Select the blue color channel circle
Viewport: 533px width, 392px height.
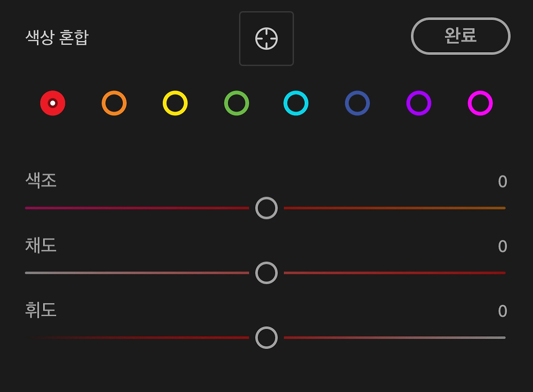point(357,103)
